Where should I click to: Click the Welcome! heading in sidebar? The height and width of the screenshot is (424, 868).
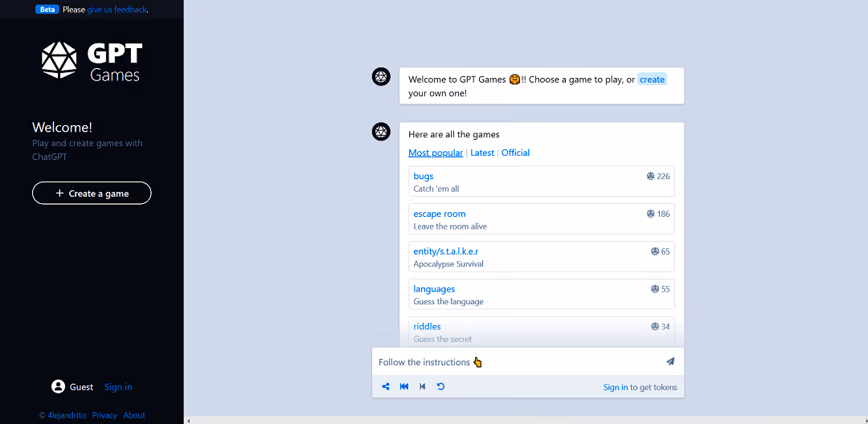pyautogui.click(x=62, y=127)
